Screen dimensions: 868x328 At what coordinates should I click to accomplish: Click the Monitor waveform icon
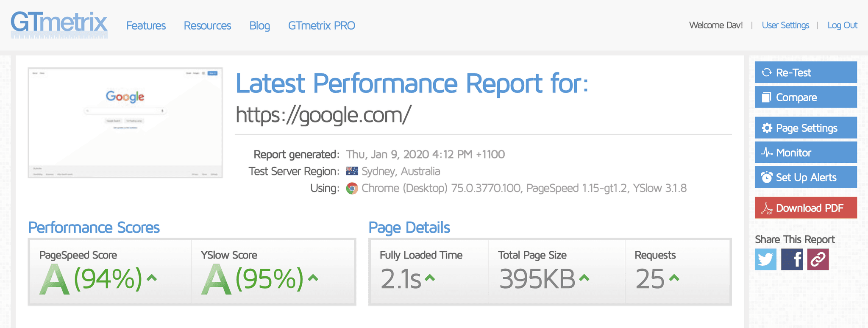click(767, 153)
